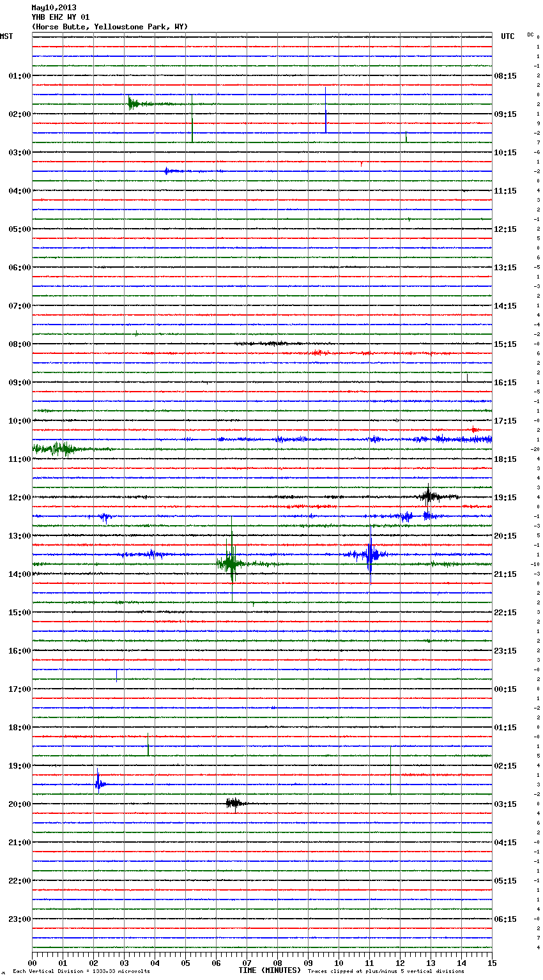Click the 09:15 UTC time label
This screenshot has height=980, width=543.
point(505,114)
